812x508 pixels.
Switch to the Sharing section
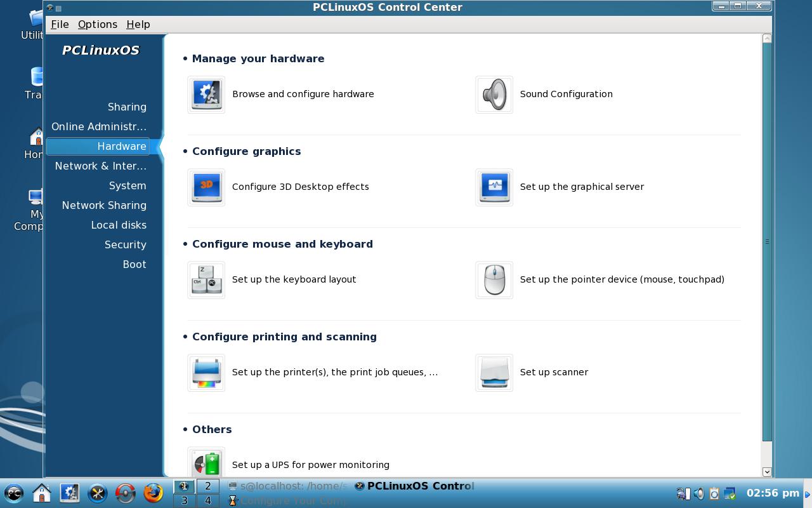[127, 107]
